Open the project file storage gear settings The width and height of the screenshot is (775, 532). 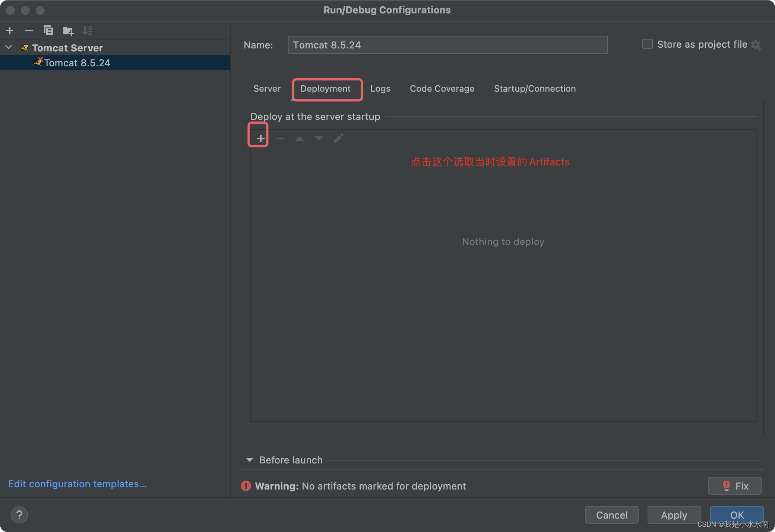(x=756, y=45)
